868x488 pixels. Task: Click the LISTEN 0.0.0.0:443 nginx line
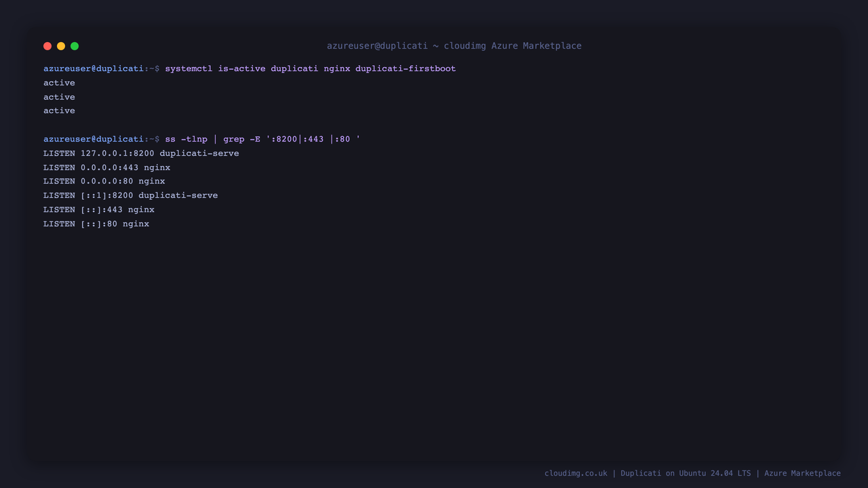coord(106,167)
